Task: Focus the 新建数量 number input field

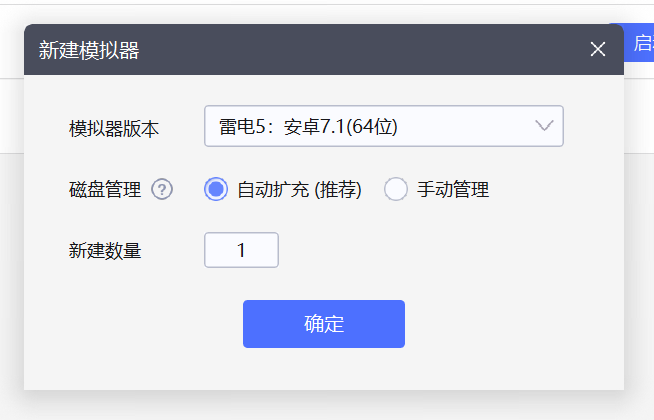Action: click(241, 250)
